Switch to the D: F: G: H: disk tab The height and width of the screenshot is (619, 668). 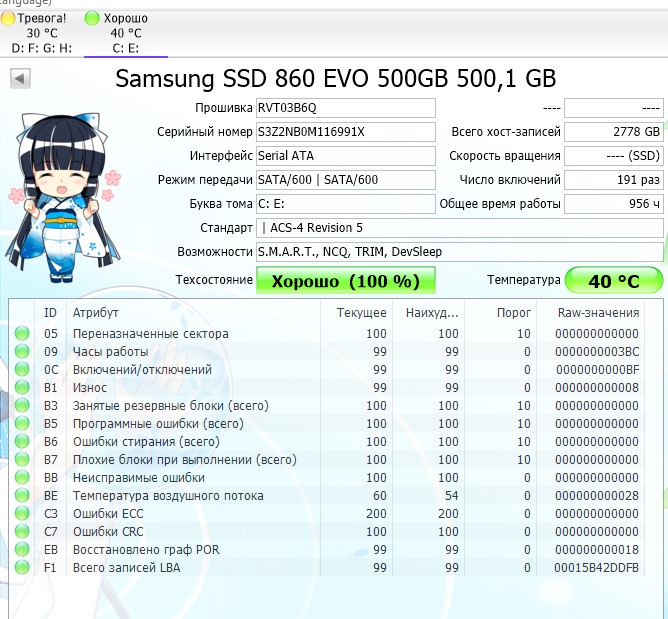point(42,33)
